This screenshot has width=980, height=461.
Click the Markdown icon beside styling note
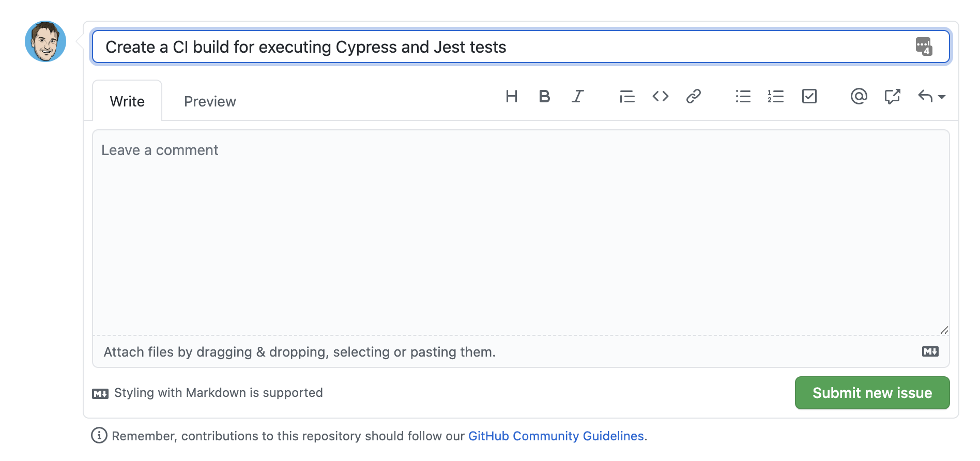click(x=100, y=394)
